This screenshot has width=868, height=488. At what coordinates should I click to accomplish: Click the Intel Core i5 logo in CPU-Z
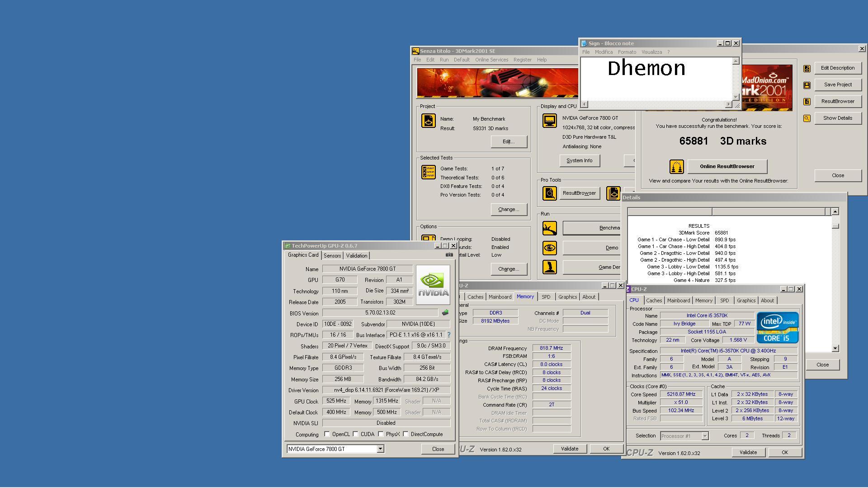tap(778, 328)
